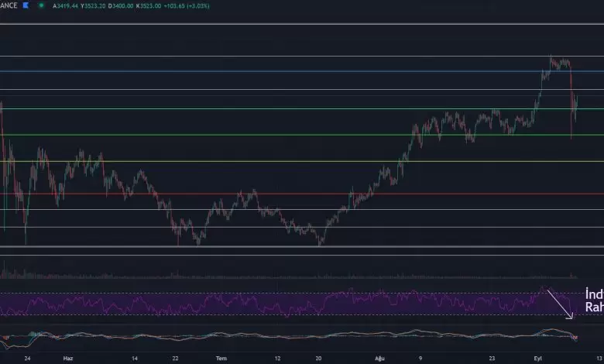
Task: Click the Ağu label on the time axis
Action: click(x=379, y=359)
